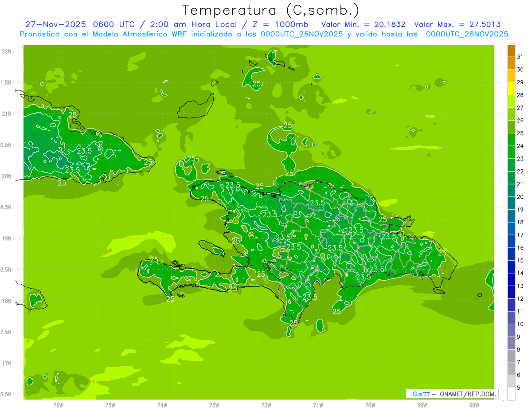Click the "Valor Min. = 20.1832" text
Viewport: 532px width, 411px height.
[364, 24]
